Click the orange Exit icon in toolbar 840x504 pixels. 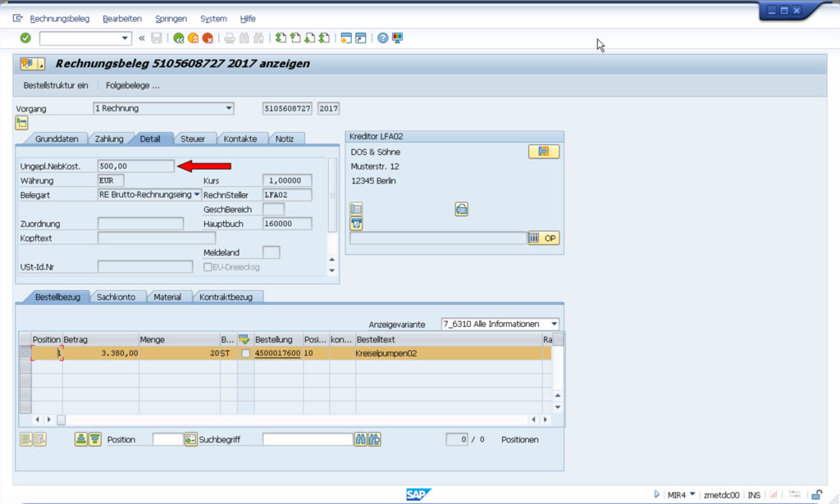[x=193, y=38]
